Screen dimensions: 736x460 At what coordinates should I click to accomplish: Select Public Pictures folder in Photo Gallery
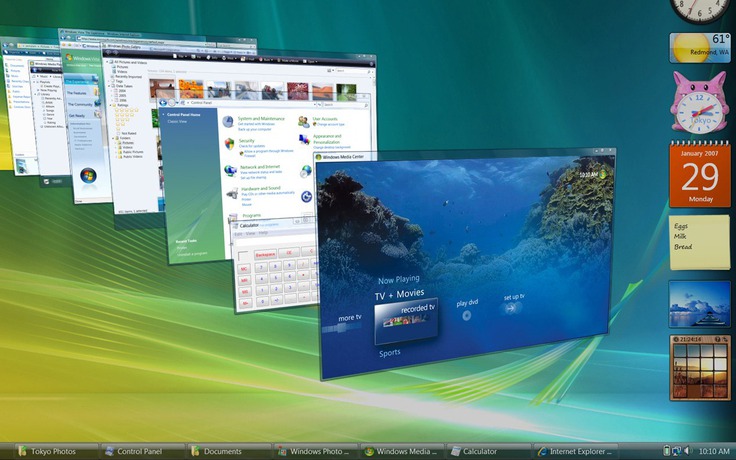click(x=133, y=152)
